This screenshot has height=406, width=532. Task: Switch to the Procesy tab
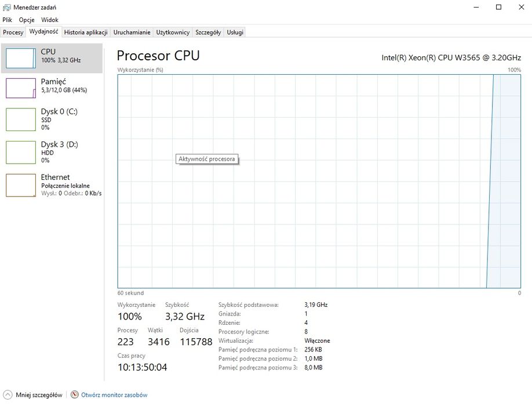(x=13, y=32)
